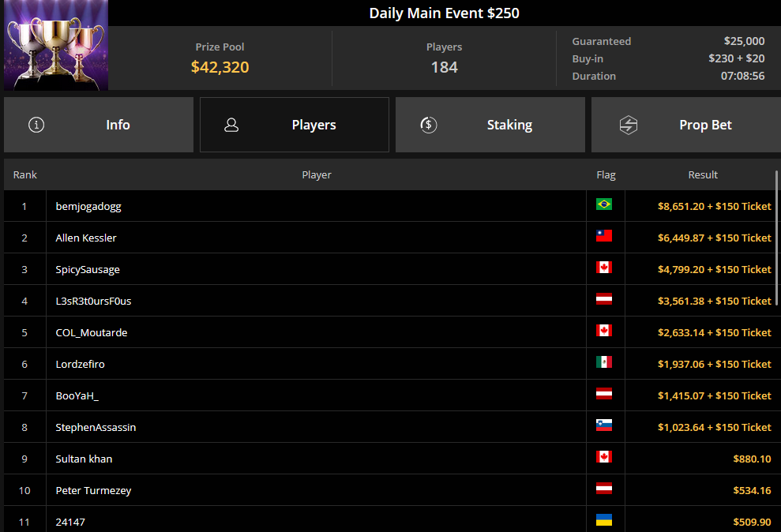
Task: Click the Info circle icon
Action: tap(36, 125)
